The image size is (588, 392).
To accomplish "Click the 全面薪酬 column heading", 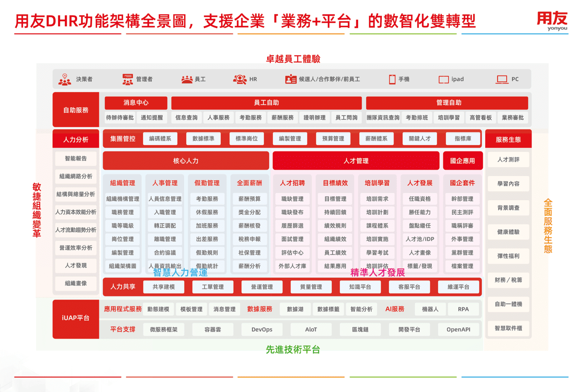I will point(249,183).
